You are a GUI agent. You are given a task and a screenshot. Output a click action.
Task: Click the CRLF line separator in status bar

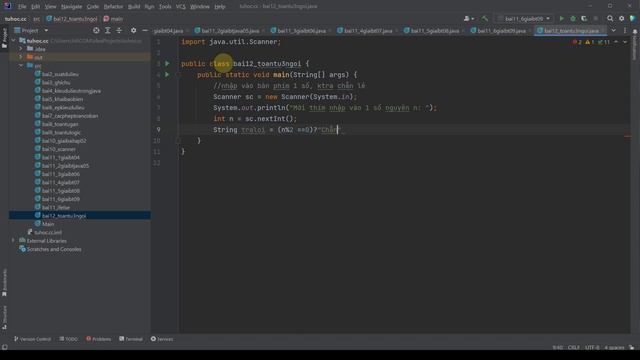[x=573, y=348]
